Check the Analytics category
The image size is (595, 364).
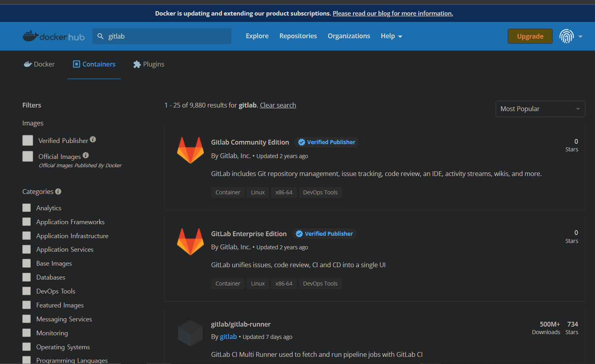27,207
